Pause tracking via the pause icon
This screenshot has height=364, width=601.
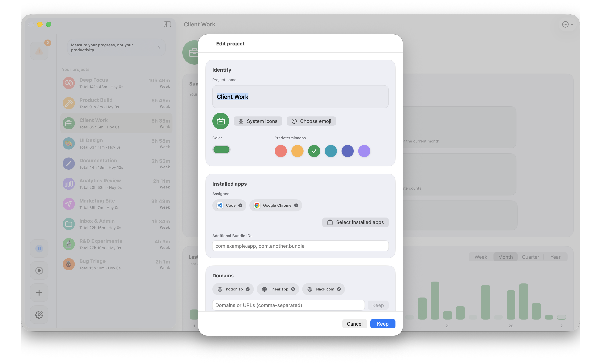(x=39, y=249)
